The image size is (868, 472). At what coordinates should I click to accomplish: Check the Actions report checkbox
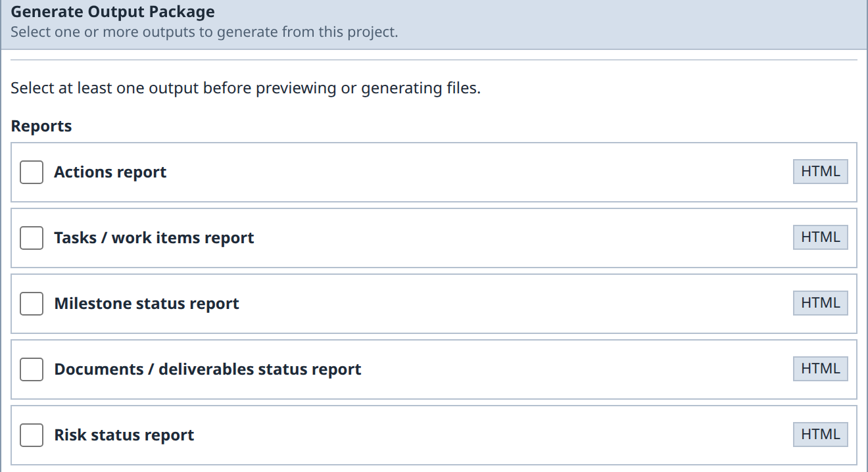[x=32, y=172]
